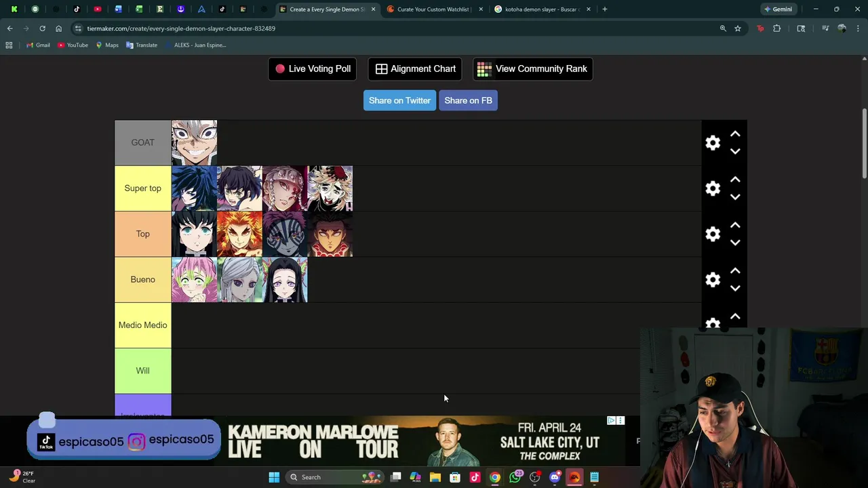Select the character thumbnail in GOAT row
Screen dimensions: 868x488
[x=194, y=142]
